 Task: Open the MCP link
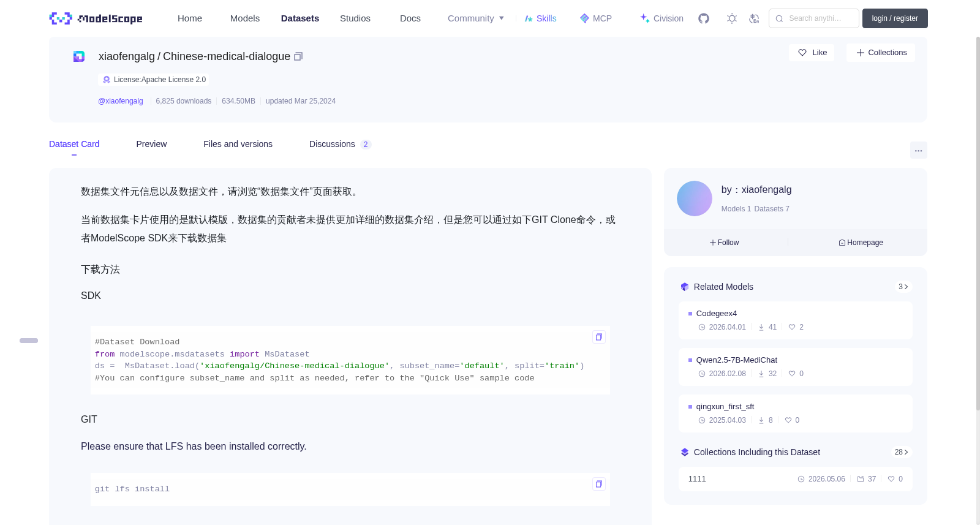coord(596,18)
